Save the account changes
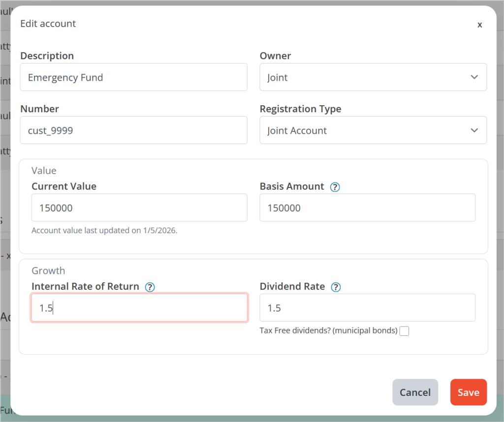 (468, 392)
